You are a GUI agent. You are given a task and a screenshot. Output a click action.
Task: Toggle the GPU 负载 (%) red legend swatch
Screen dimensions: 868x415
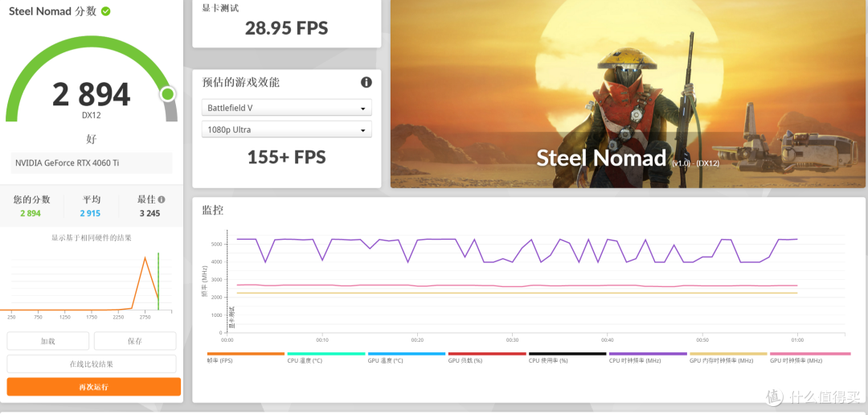pos(486,354)
